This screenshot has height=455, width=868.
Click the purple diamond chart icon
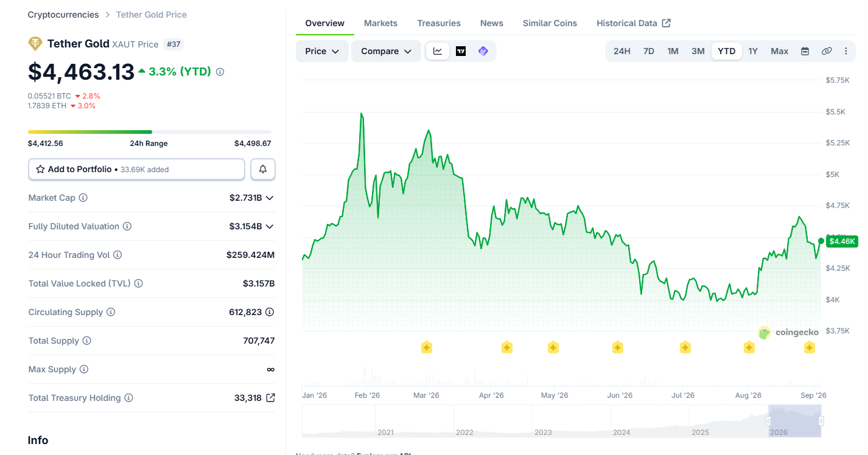tap(483, 51)
